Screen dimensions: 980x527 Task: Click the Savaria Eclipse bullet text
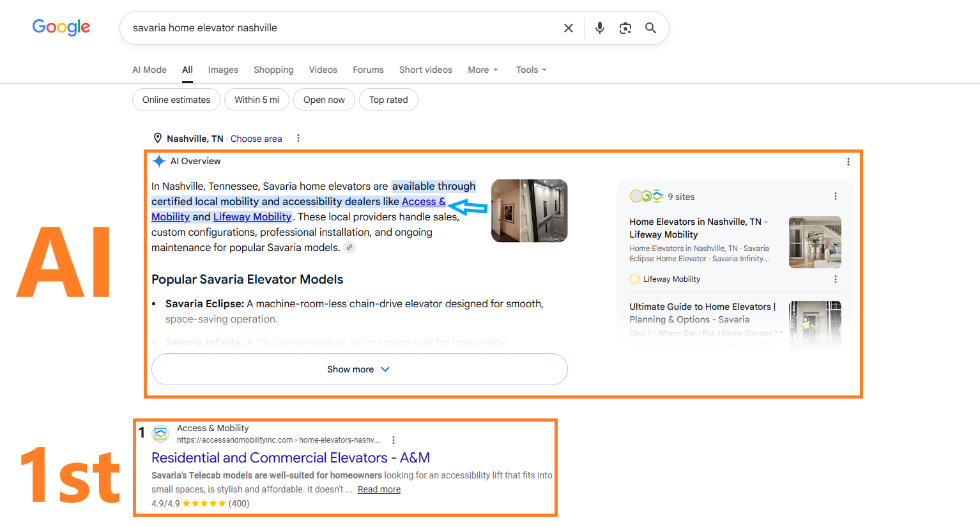pos(355,311)
